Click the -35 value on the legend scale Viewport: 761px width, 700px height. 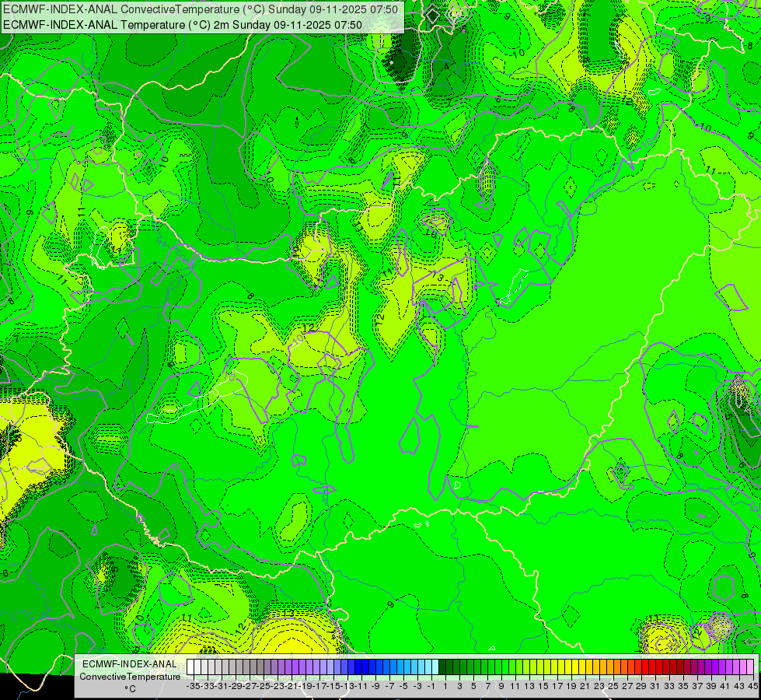coord(194,687)
